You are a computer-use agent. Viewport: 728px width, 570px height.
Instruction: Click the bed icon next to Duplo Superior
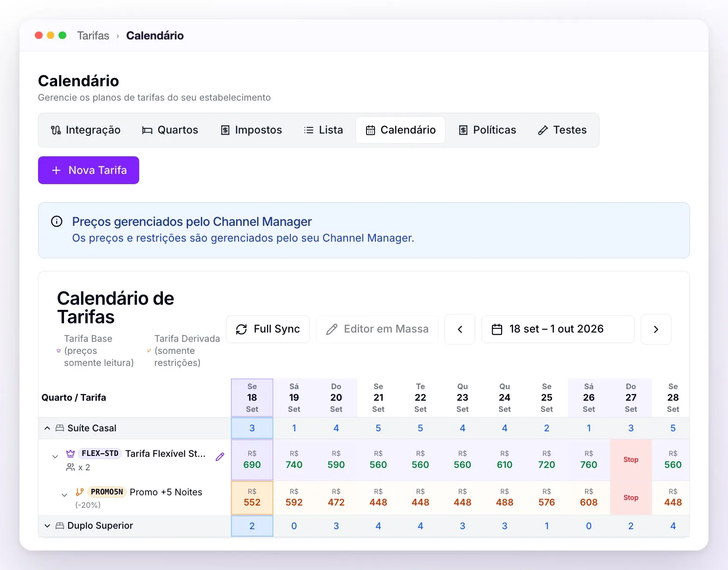[x=60, y=525]
